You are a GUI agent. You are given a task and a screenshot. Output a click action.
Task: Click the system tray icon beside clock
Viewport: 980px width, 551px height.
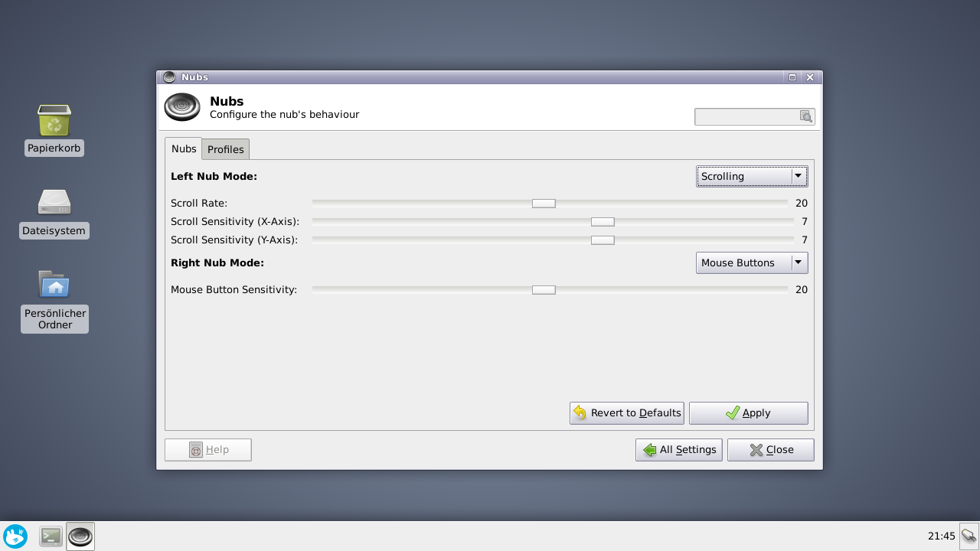pyautogui.click(x=969, y=536)
